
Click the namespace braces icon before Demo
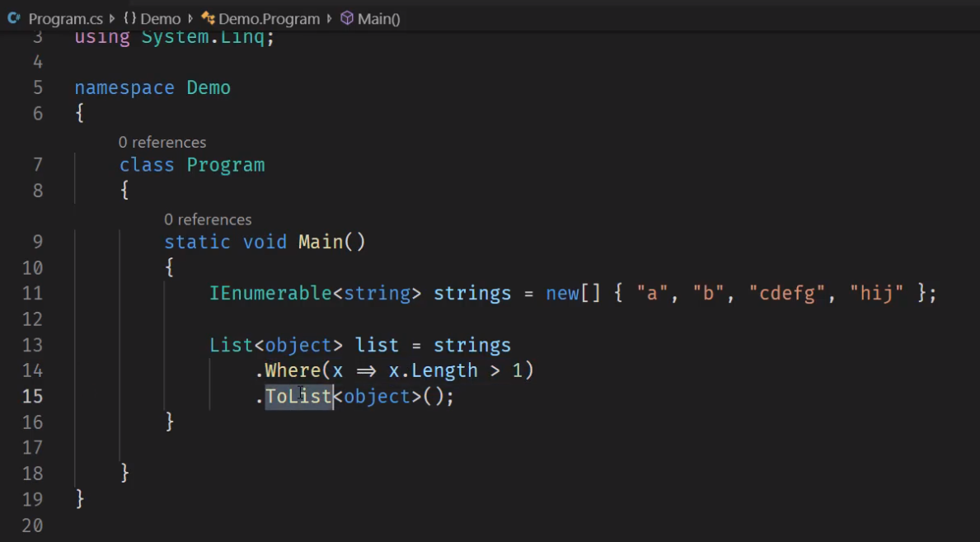[x=129, y=18]
